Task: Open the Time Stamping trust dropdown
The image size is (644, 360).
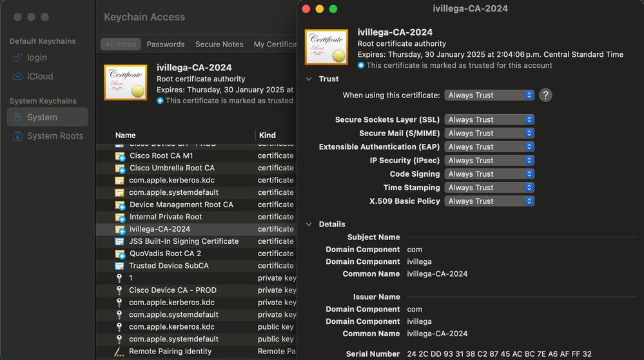Action: (x=489, y=187)
